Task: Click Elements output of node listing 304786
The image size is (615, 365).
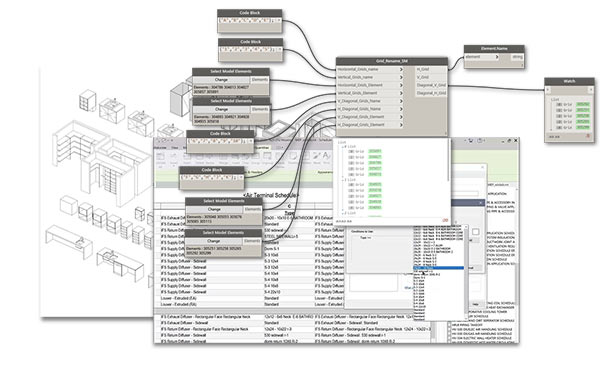Action: [259, 80]
